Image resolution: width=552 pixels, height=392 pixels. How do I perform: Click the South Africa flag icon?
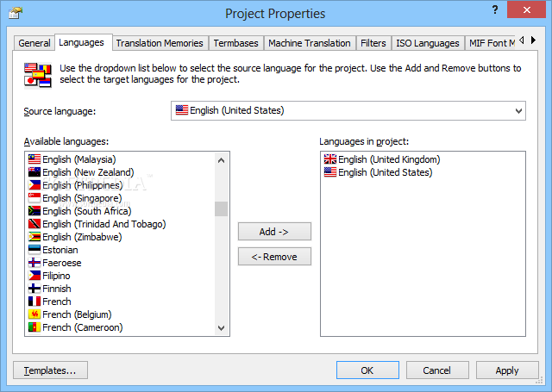click(34, 211)
